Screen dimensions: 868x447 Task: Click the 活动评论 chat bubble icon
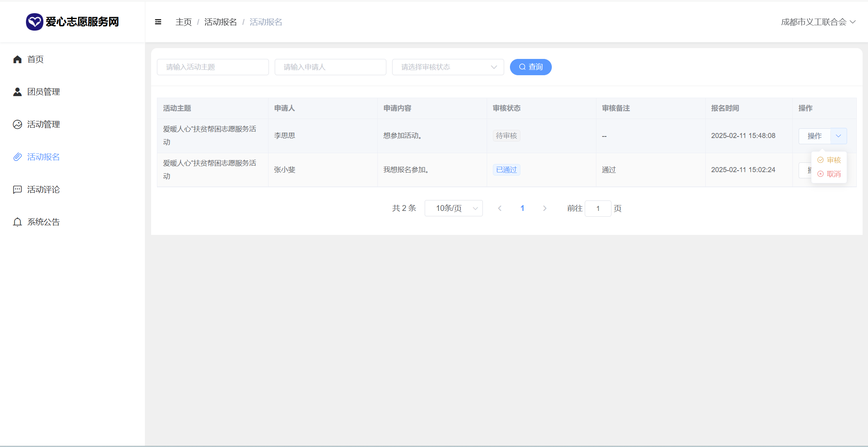coord(17,190)
